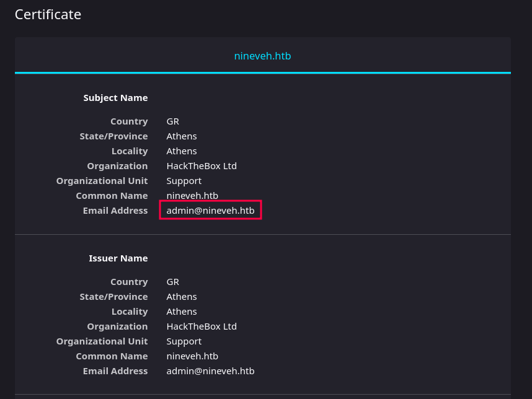Click the Issuer Name email admin@nineveh.htb
532x399 pixels.
[x=210, y=371]
